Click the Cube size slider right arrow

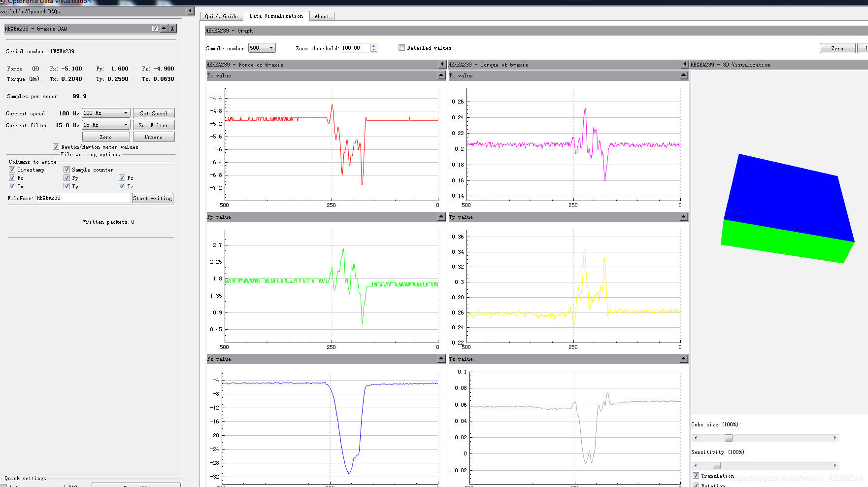[835, 438]
